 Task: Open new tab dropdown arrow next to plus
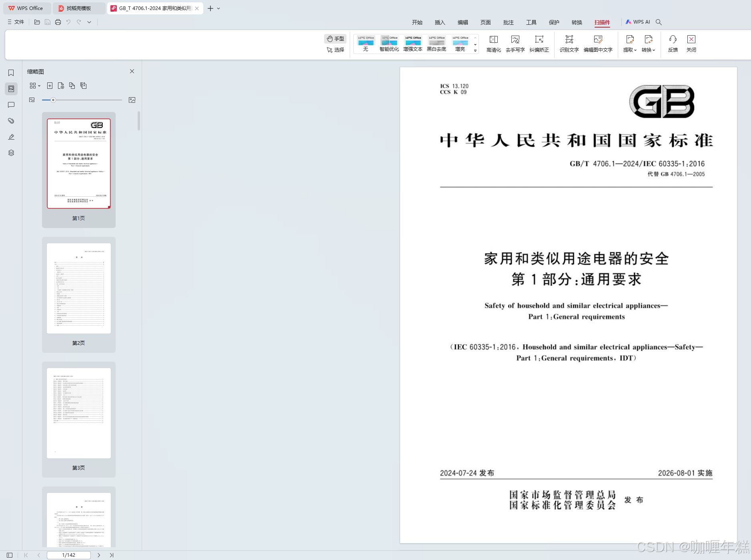pyautogui.click(x=218, y=8)
